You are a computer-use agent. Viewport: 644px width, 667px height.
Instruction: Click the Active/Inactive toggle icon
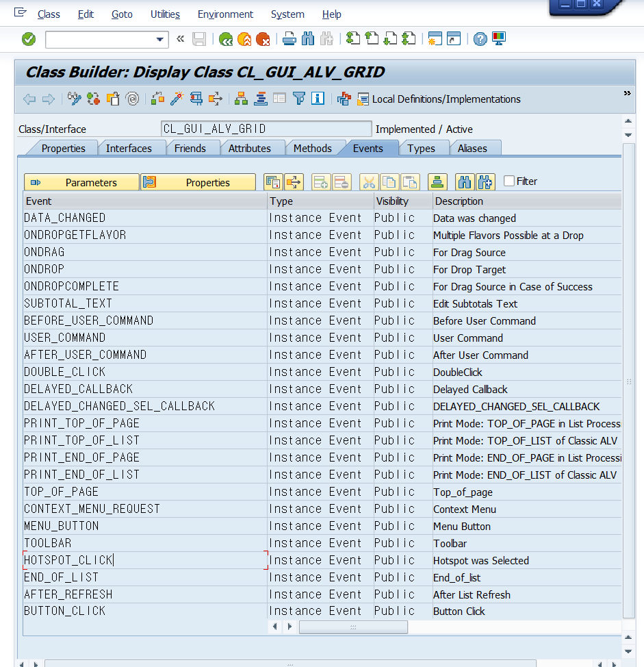[x=94, y=99]
